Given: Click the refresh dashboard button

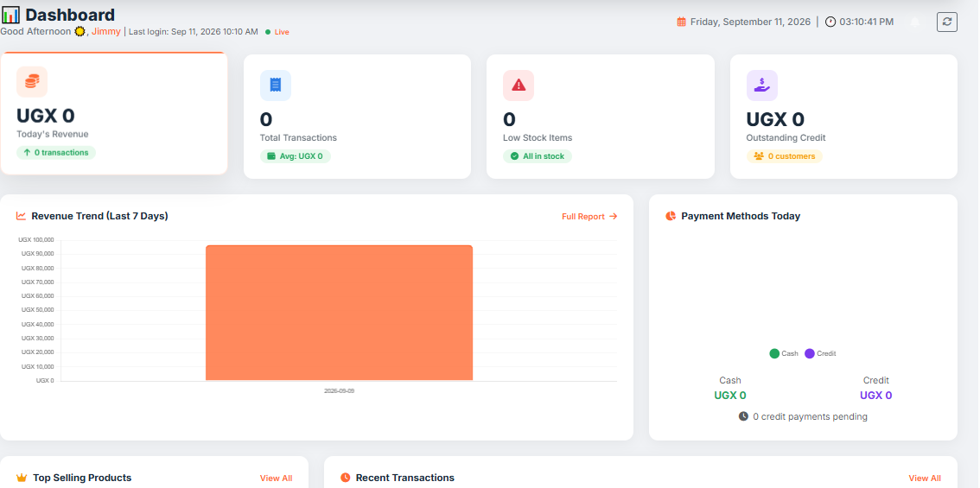Looking at the screenshot, I should (x=947, y=22).
